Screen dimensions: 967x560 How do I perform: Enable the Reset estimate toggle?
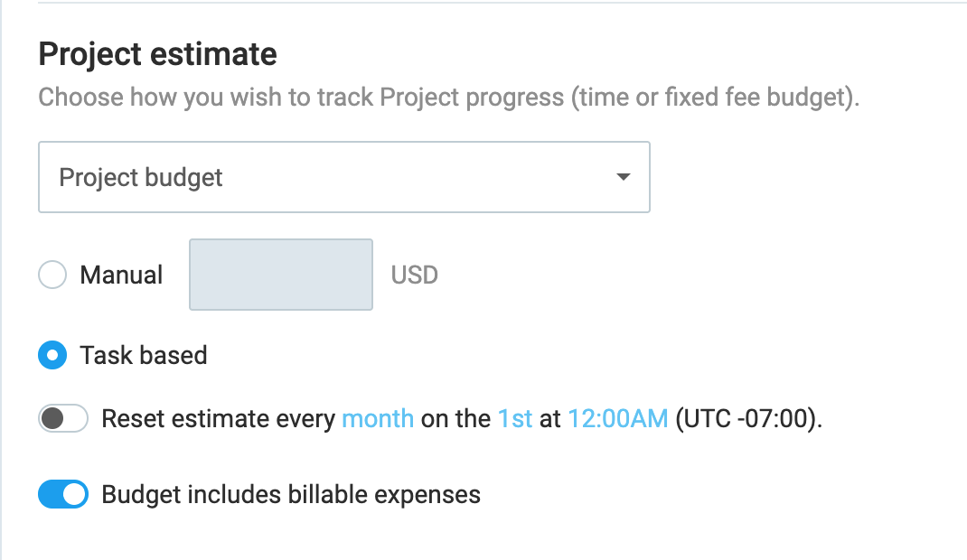pos(62,419)
